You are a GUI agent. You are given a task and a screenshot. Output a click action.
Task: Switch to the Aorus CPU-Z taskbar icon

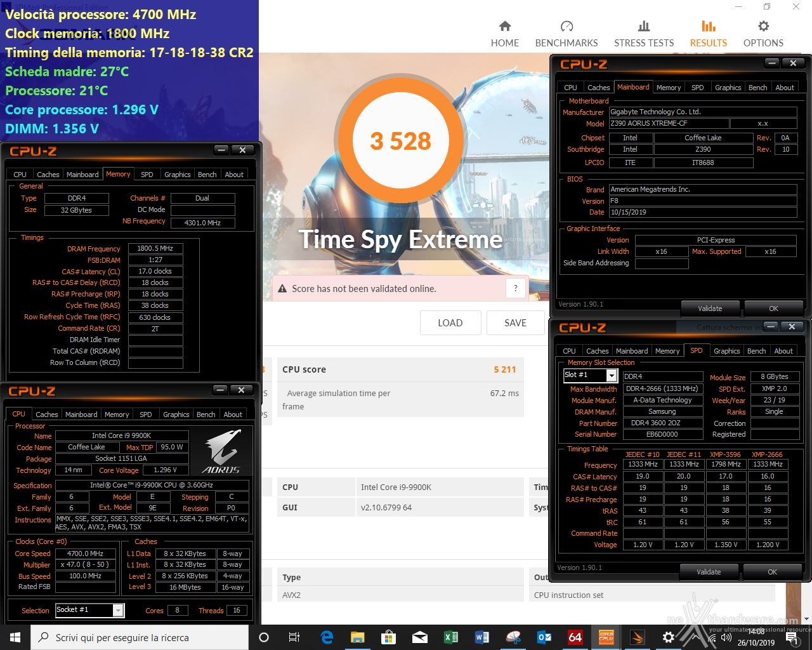[606, 637]
